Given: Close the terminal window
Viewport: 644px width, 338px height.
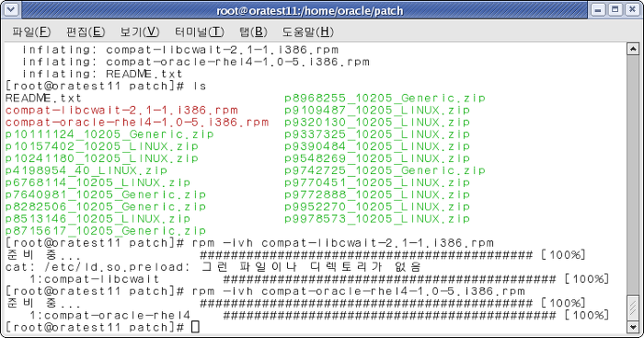Looking at the screenshot, I should tap(632, 10).
